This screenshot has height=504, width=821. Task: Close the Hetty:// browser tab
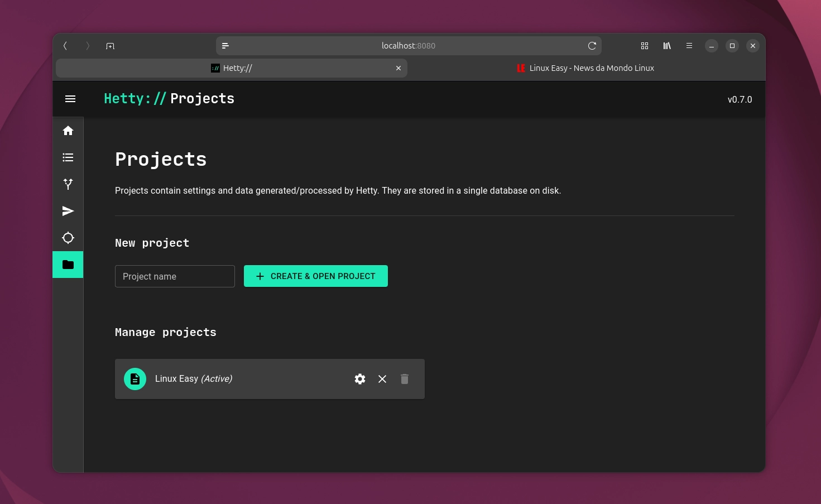[x=399, y=68]
